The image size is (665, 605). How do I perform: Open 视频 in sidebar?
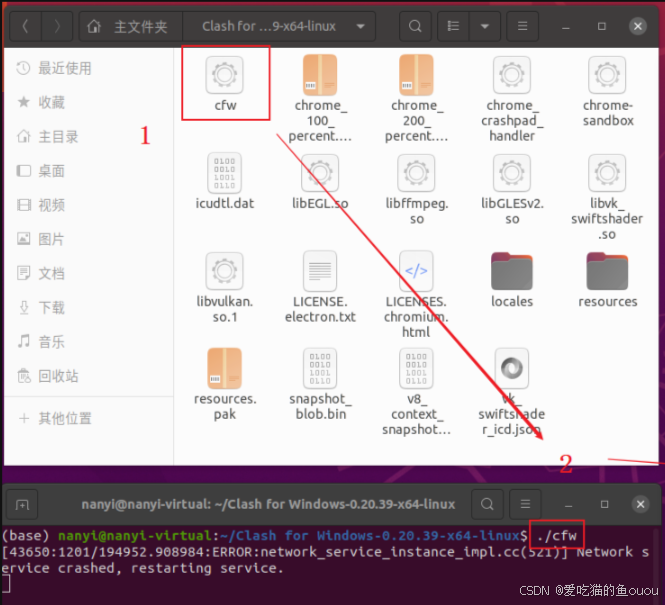click(88, 205)
